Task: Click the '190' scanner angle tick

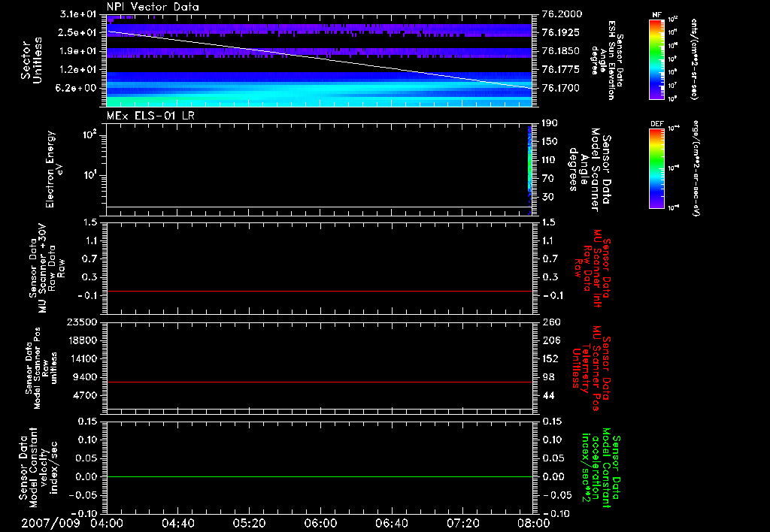Action: pos(550,123)
